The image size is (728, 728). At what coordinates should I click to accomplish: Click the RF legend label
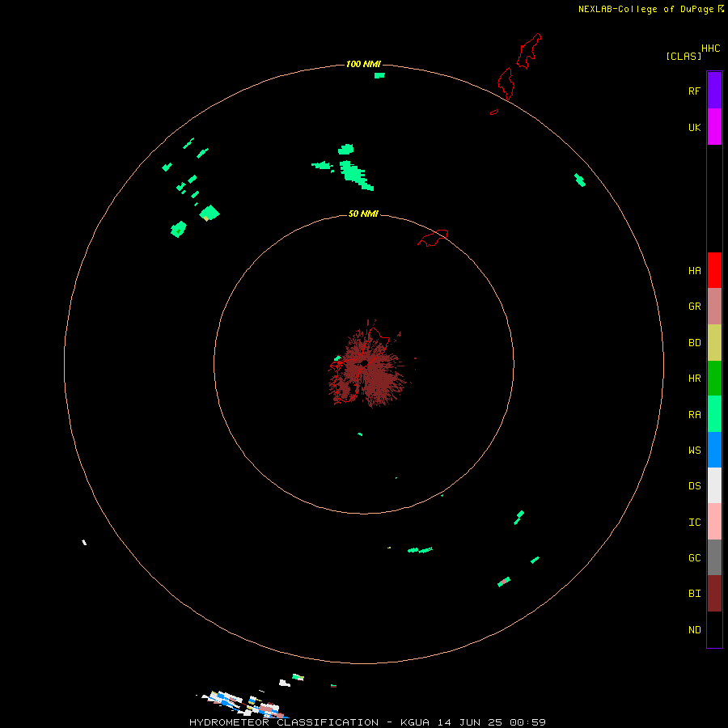(694, 91)
